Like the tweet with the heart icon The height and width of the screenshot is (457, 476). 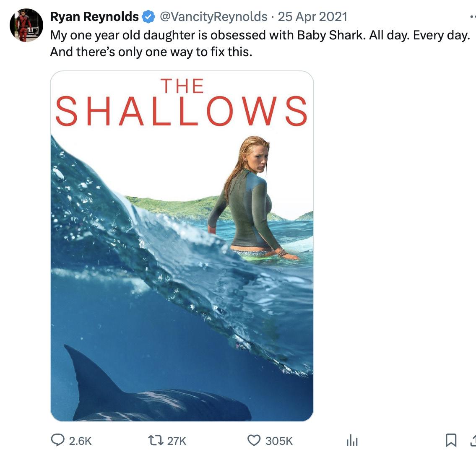254,440
